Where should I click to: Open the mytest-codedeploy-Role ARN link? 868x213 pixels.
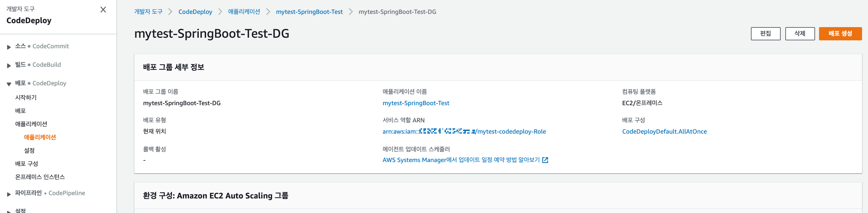click(464, 131)
